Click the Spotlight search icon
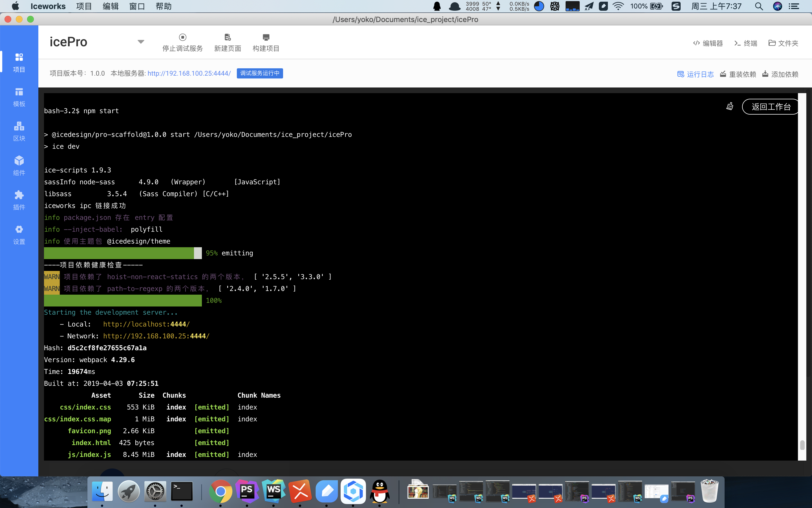The height and width of the screenshot is (508, 812). pos(759,6)
